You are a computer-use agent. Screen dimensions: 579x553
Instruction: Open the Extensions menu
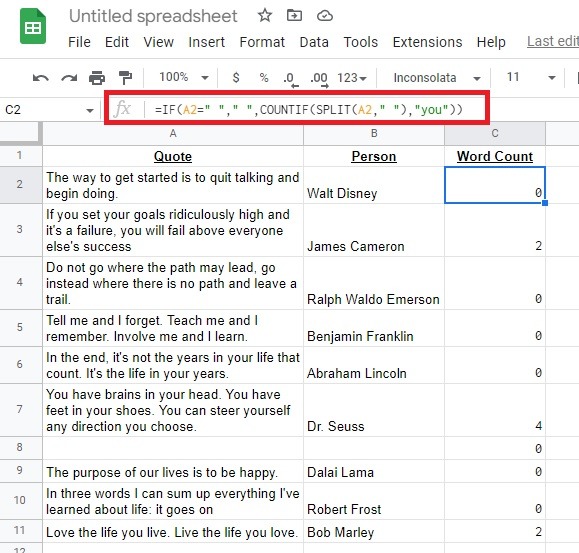click(x=427, y=42)
